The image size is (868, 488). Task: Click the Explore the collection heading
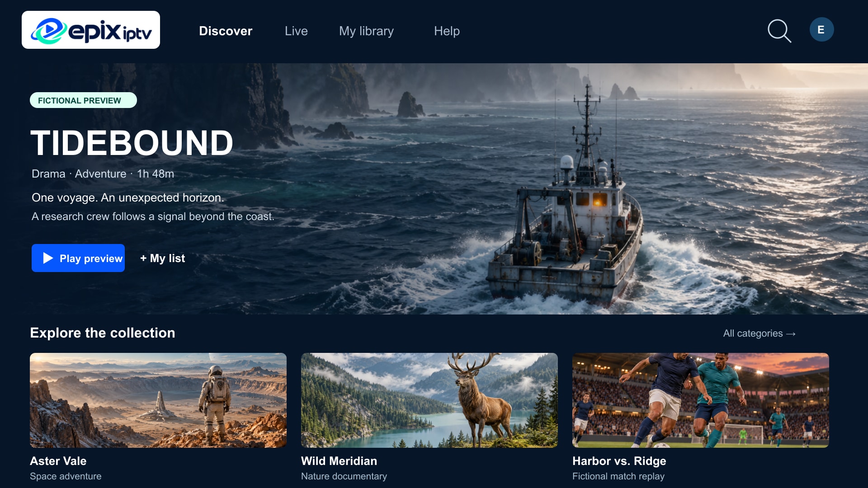(x=103, y=333)
